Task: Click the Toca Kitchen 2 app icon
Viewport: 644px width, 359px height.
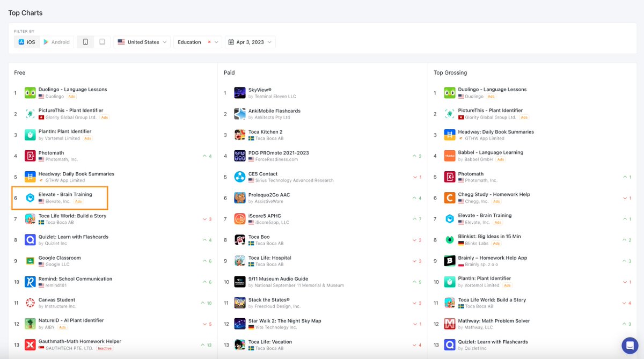Action: coord(240,135)
